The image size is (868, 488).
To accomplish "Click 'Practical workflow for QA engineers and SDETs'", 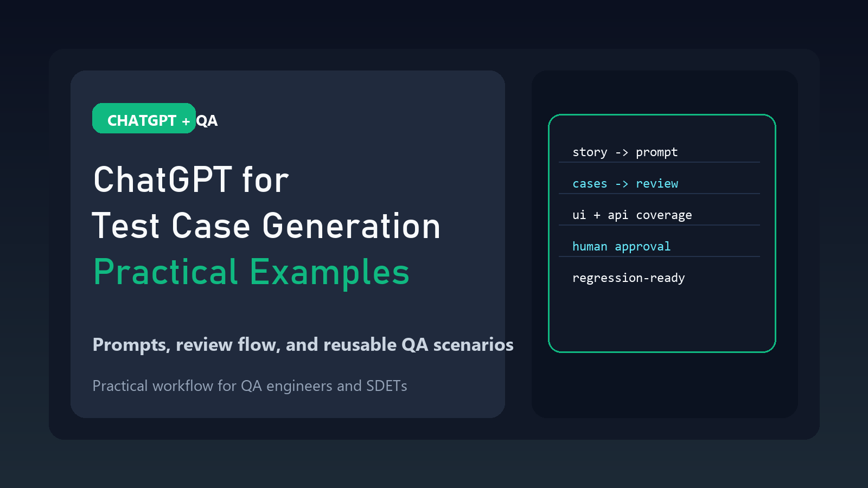I will 250,386.
